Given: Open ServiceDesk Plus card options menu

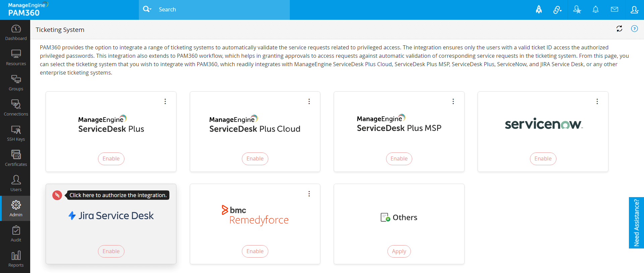Looking at the screenshot, I should 165,101.
